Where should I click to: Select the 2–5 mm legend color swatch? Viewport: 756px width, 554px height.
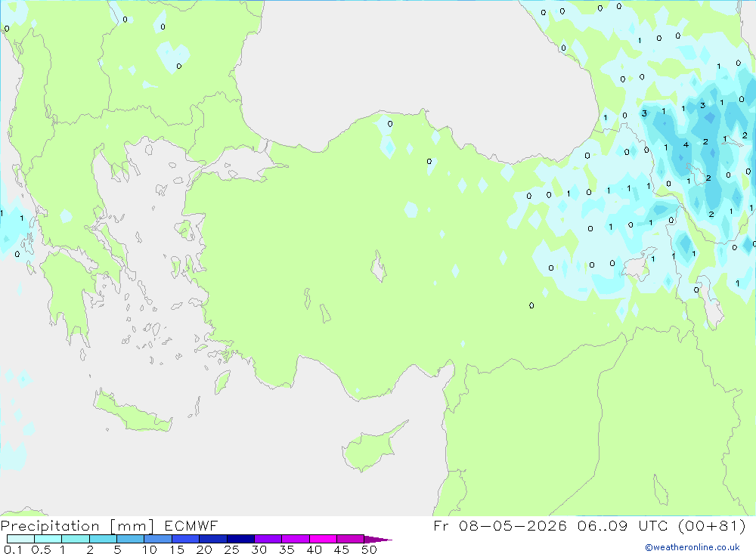pos(103,539)
